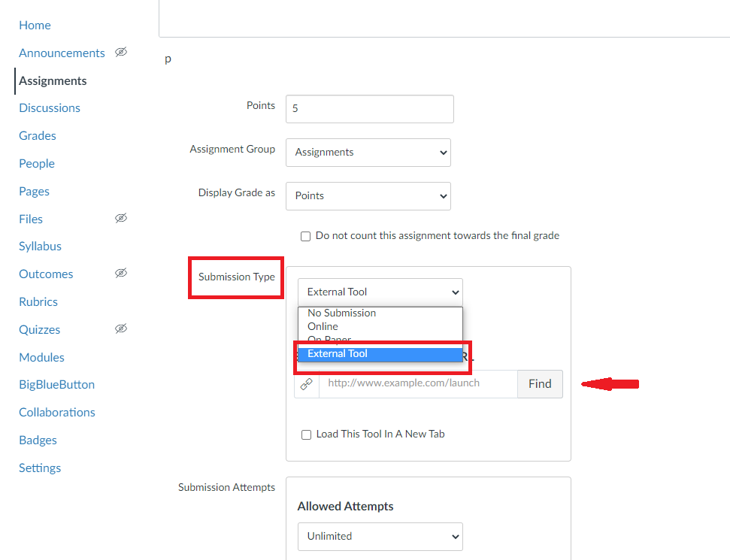This screenshot has width=730, height=560.
Task: Click hidden-eye icon next to Announcements
Action: (x=121, y=52)
